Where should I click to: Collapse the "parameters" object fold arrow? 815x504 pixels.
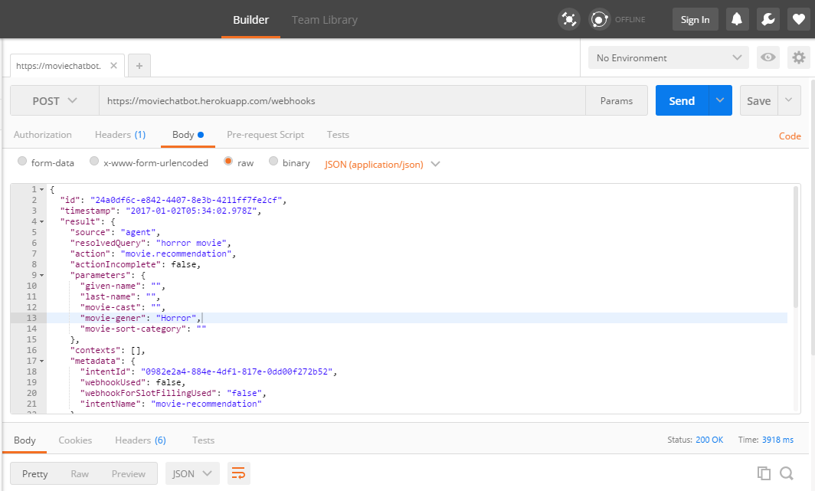(41, 276)
